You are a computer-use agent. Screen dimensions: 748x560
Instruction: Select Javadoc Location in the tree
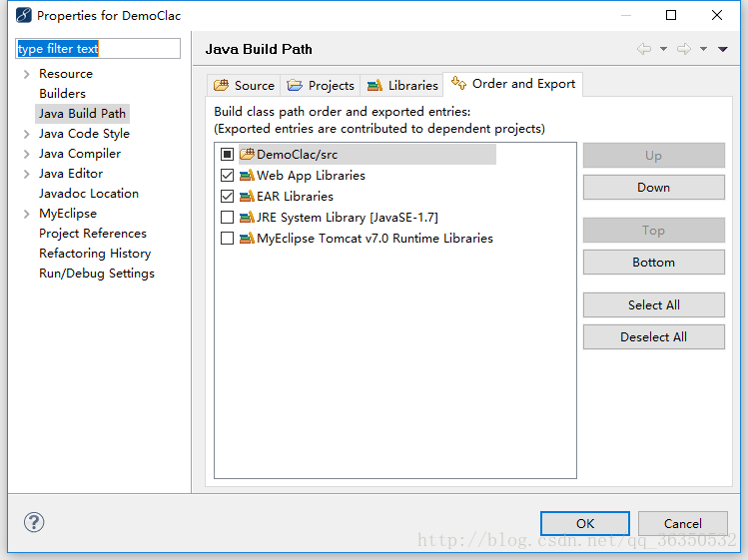[89, 194]
